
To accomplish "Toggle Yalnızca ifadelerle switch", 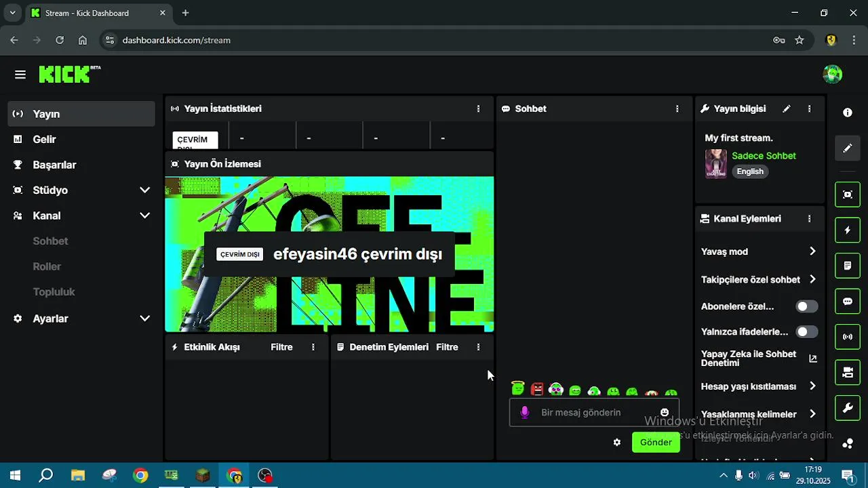I will (806, 332).
